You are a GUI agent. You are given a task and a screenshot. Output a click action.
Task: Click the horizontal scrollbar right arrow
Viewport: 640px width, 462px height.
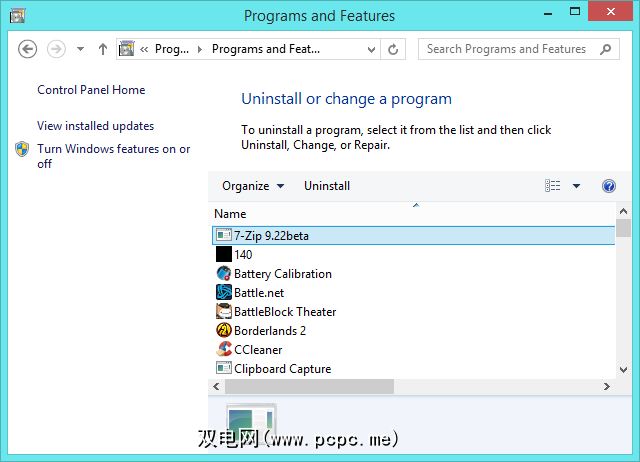(607, 386)
